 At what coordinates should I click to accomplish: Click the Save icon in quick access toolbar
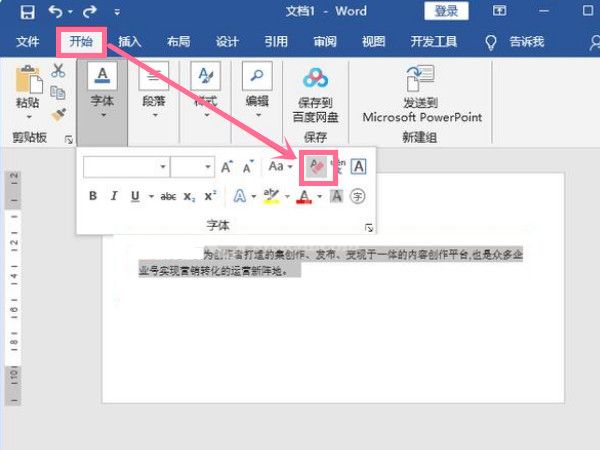(28, 12)
